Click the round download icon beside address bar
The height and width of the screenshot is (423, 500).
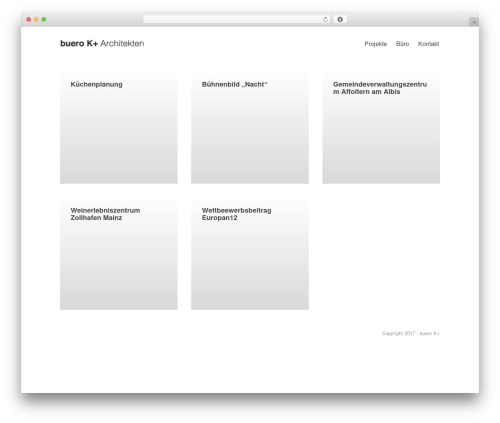(x=340, y=20)
